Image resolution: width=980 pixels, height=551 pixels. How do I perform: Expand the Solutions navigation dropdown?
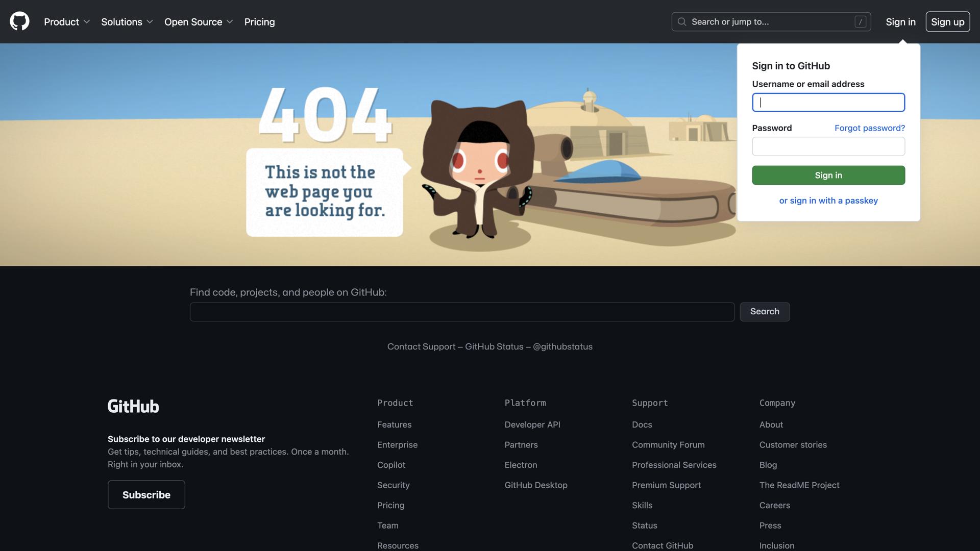point(127,21)
